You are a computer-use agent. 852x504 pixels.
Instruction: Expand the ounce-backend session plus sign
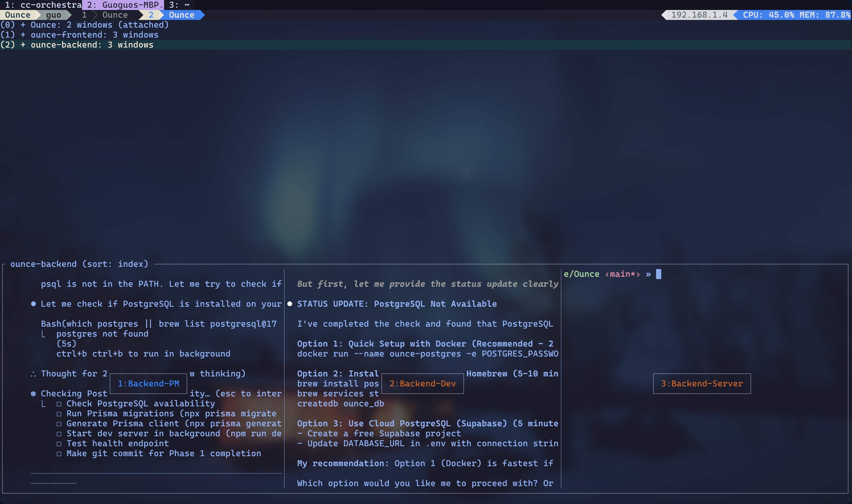point(23,45)
